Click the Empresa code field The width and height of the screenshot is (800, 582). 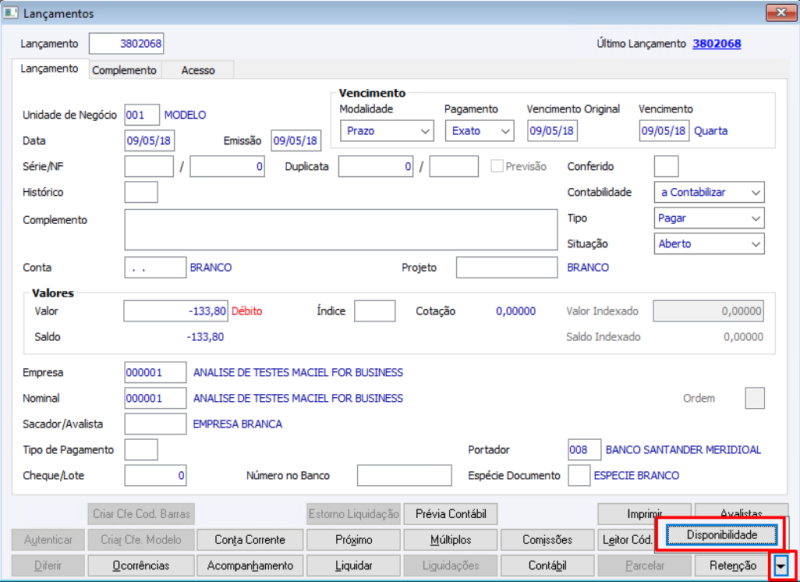point(156,372)
